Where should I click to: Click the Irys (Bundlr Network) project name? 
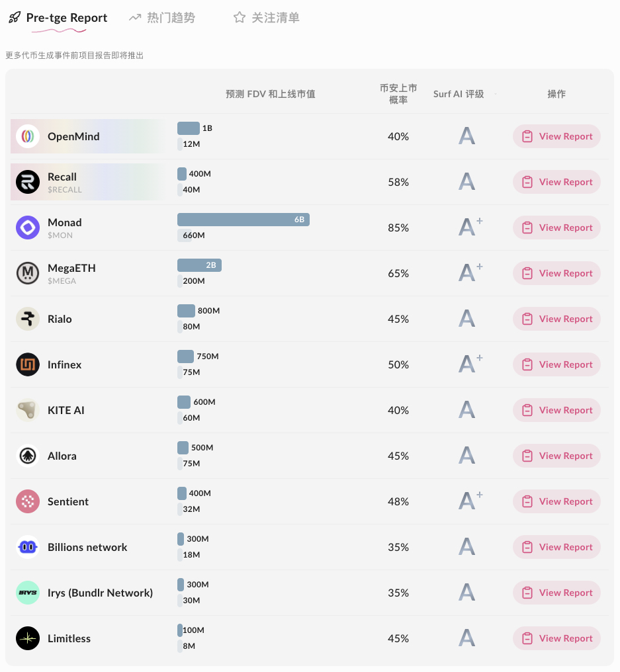click(100, 593)
